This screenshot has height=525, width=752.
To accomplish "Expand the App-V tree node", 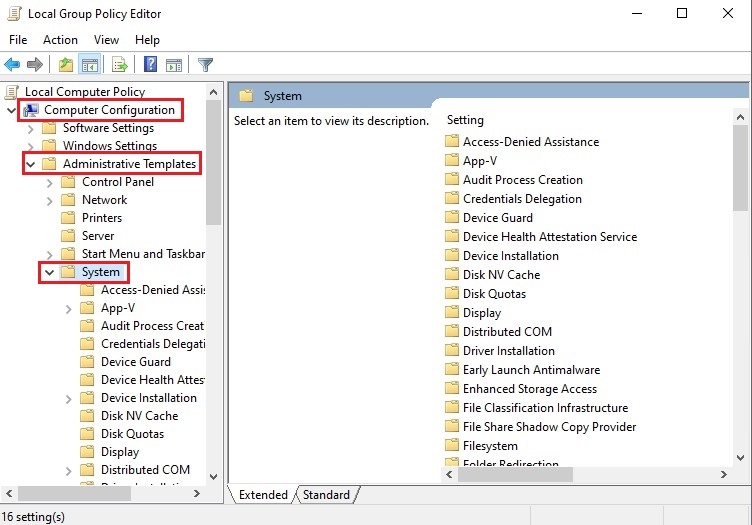I will (69, 309).
